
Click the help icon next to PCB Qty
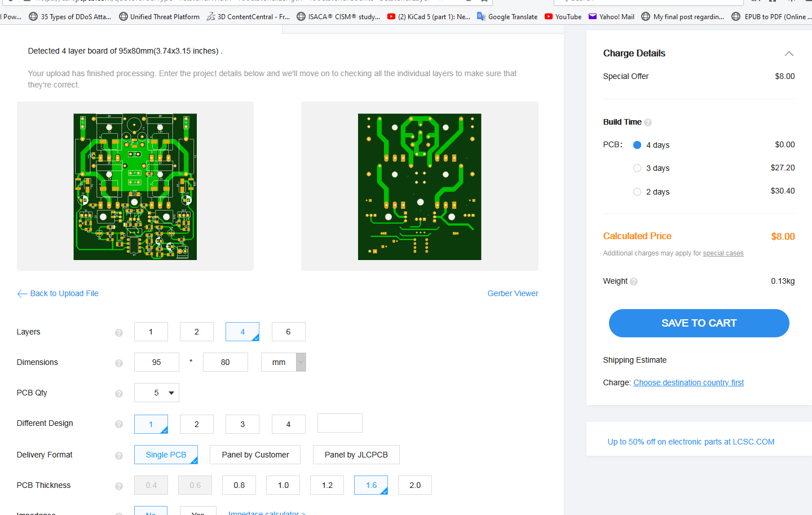(119, 394)
